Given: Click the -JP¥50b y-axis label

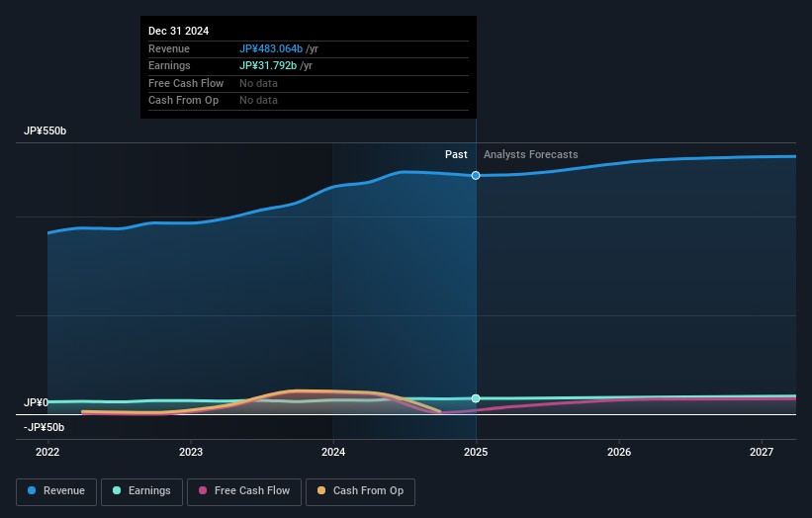Looking at the screenshot, I should click(x=44, y=427).
